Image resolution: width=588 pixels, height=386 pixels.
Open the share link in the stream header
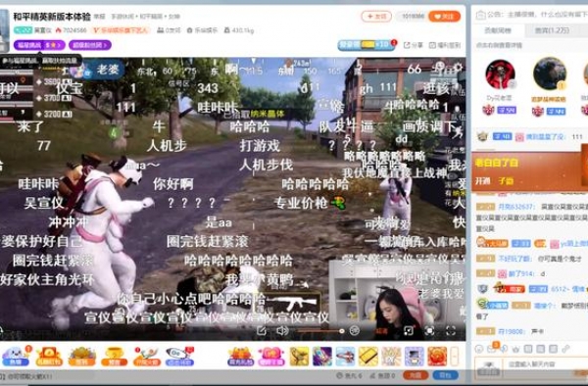414,45
